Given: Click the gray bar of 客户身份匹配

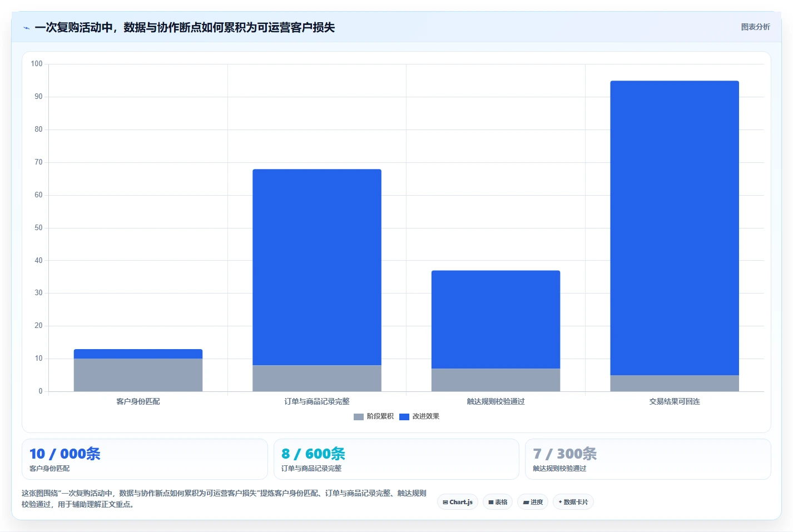Looking at the screenshot, I should [138, 375].
